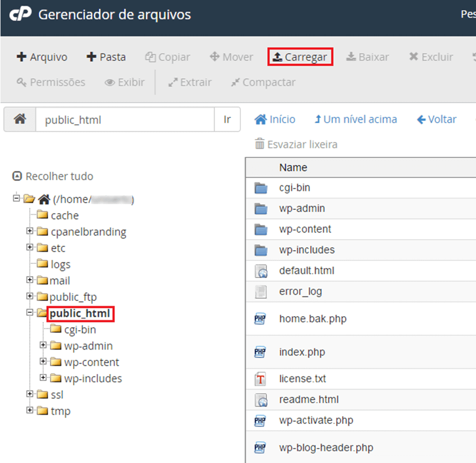476x463 pixels.
Task: Click Esvaziar lixeira trash button
Action: click(296, 144)
